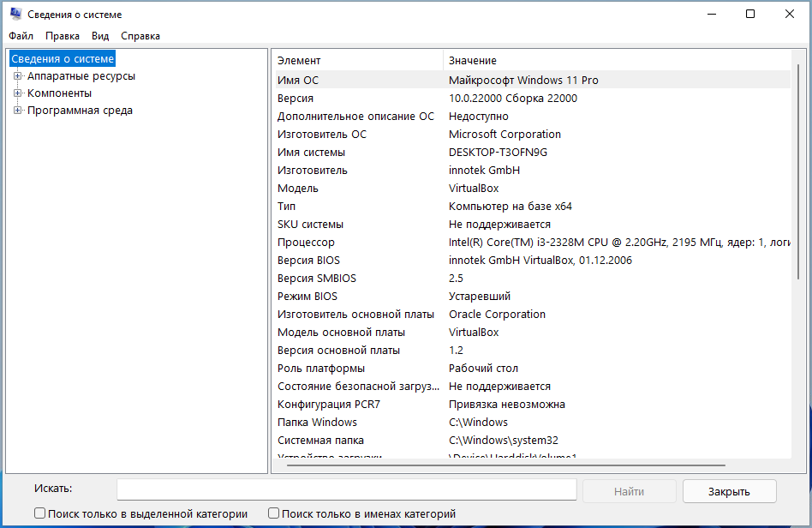Open the Вид menu
812x528 pixels.
(x=100, y=36)
